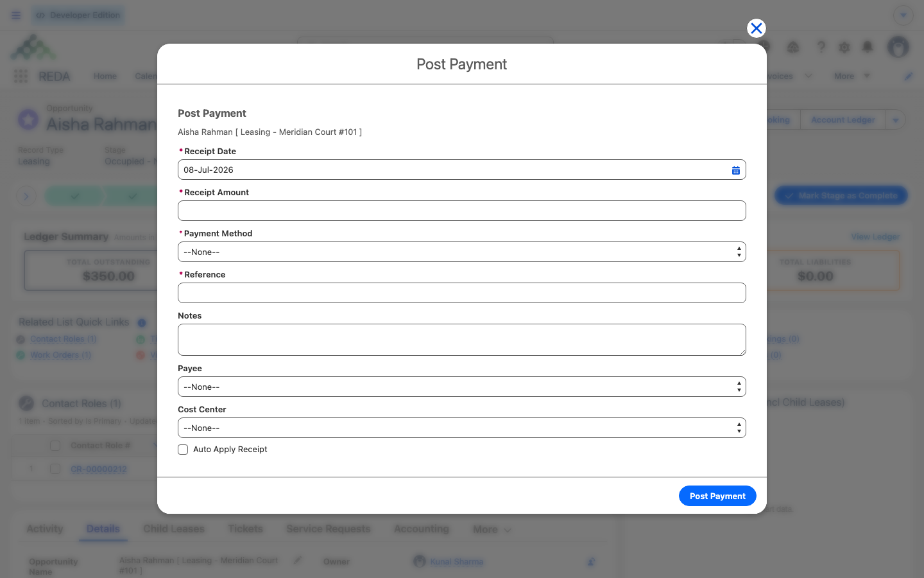The width and height of the screenshot is (924, 578).
Task: Switch to the Service Requests tab
Action: point(329,529)
